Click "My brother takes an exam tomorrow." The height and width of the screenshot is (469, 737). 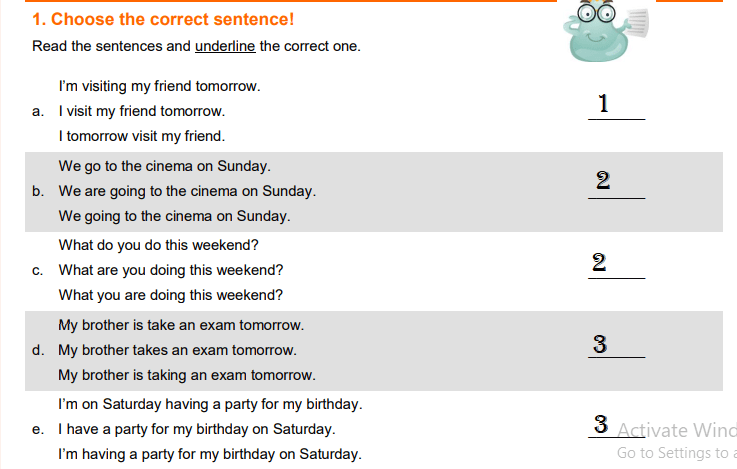click(x=177, y=350)
